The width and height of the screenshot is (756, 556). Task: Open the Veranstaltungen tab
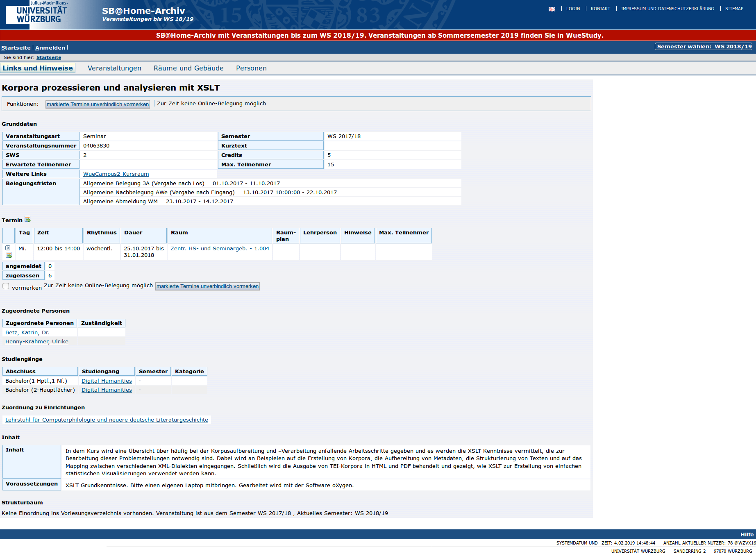pyautogui.click(x=114, y=68)
